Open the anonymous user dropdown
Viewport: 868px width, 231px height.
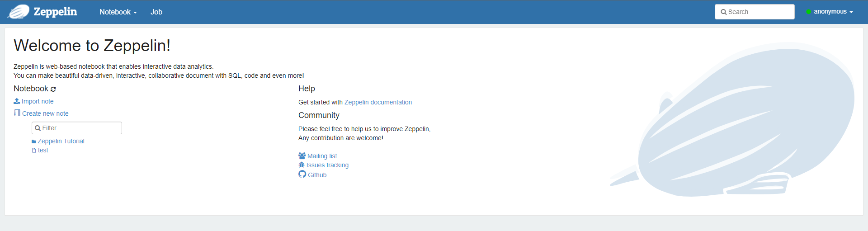(x=833, y=12)
